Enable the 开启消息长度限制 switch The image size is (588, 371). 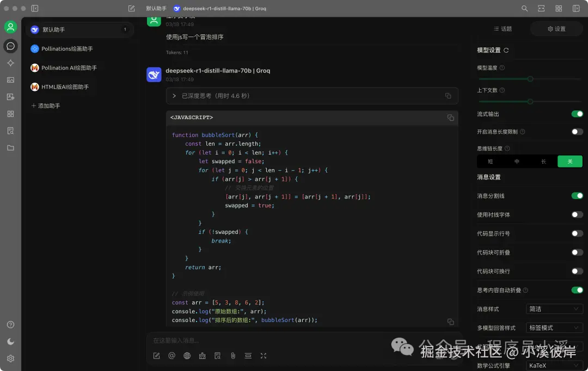pos(577,132)
